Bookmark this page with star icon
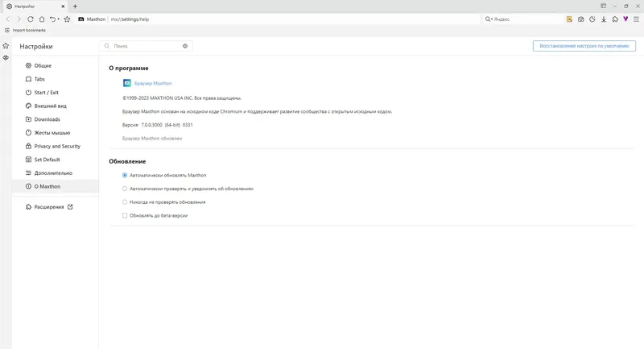The width and height of the screenshot is (644, 349). coord(67,19)
